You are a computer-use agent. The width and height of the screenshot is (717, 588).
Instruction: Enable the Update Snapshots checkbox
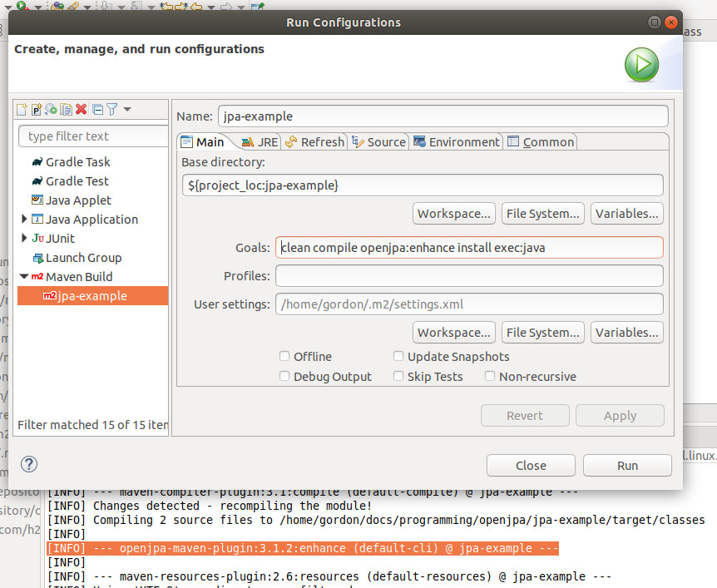(398, 356)
